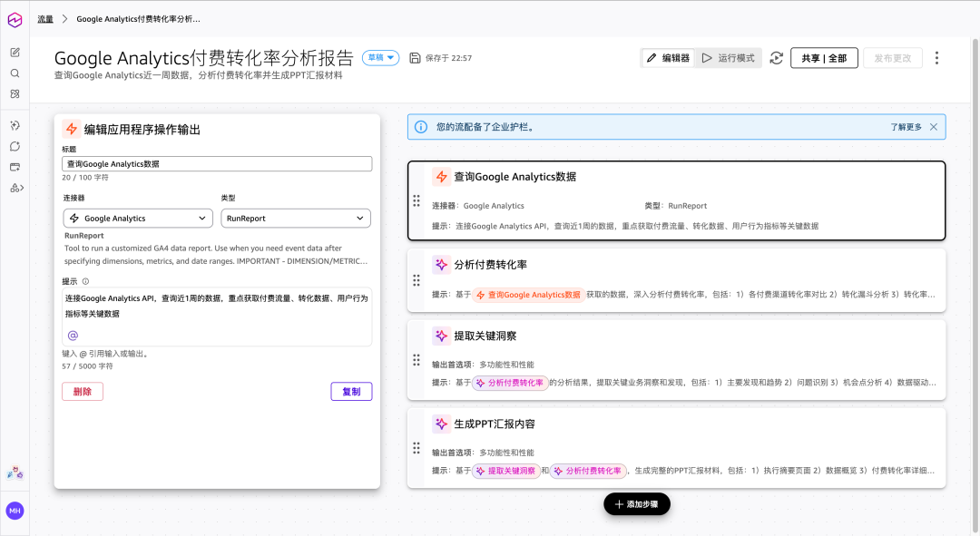Click the 发布更改 button
The width and height of the screenshot is (980, 536).
pyautogui.click(x=893, y=58)
